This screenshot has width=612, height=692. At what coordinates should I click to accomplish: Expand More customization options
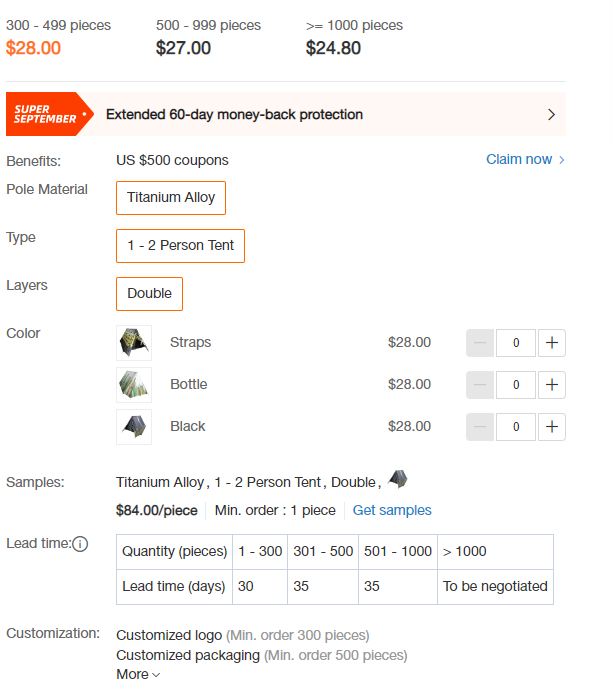[138, 674]
